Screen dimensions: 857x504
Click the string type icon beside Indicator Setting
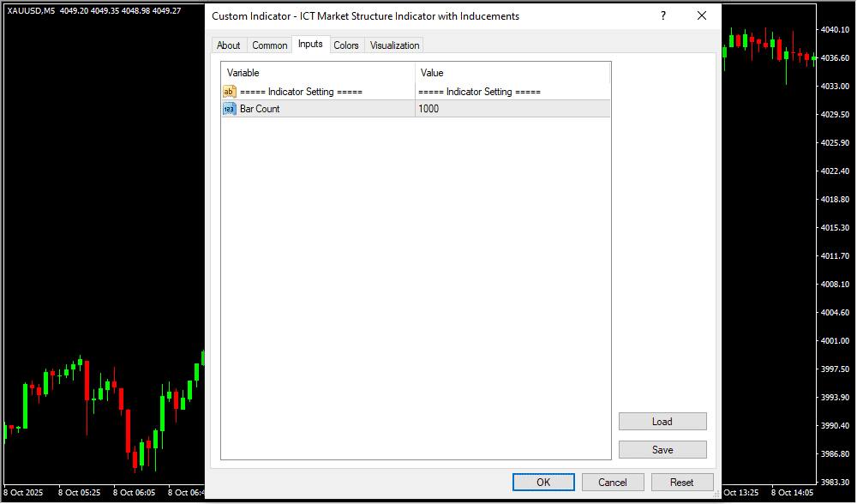(x=230, y=92)
